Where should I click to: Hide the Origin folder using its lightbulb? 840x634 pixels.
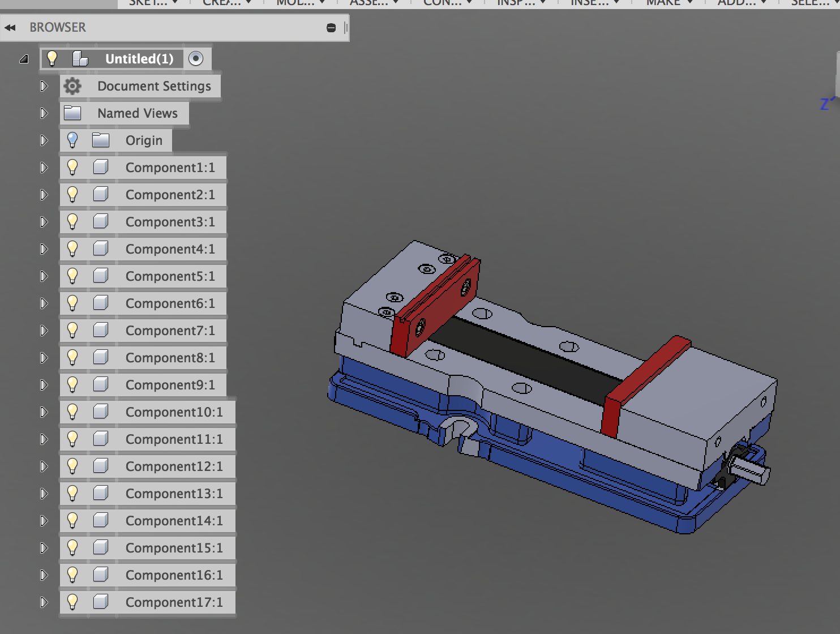click(73, 140)
